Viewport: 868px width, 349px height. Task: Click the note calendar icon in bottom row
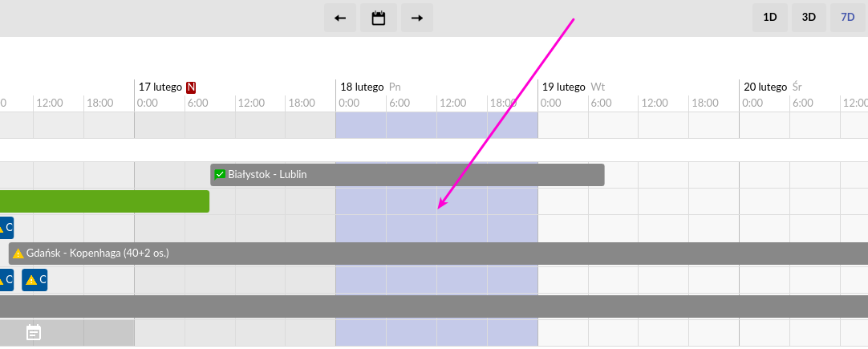point(34,331)
